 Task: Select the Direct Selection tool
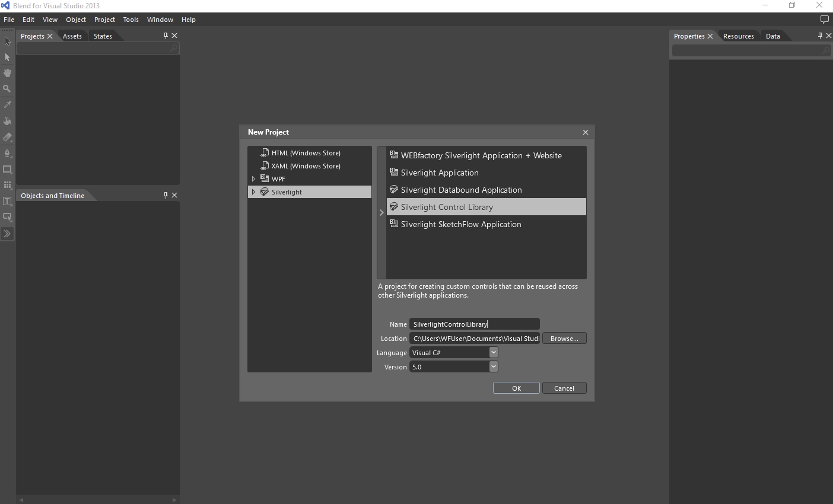pyautogui.click(x=7, y=58)
